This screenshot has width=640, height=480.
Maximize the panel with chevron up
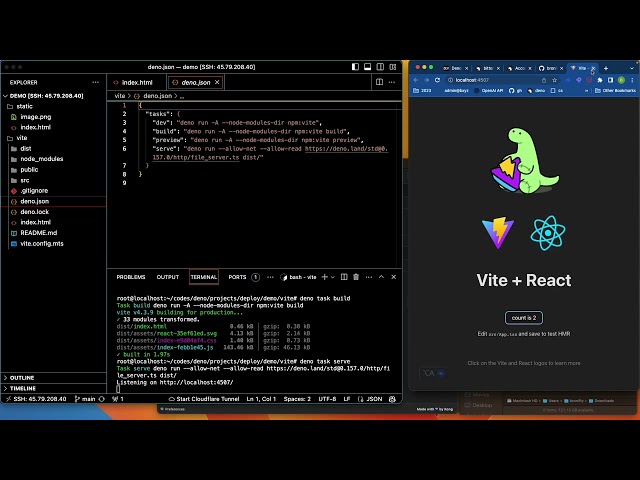tap(381, 277)
